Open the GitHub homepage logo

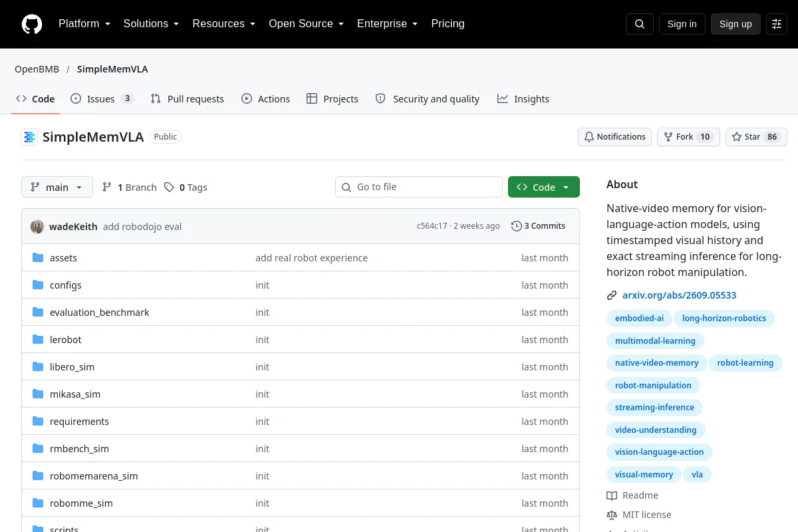point(32,24)
